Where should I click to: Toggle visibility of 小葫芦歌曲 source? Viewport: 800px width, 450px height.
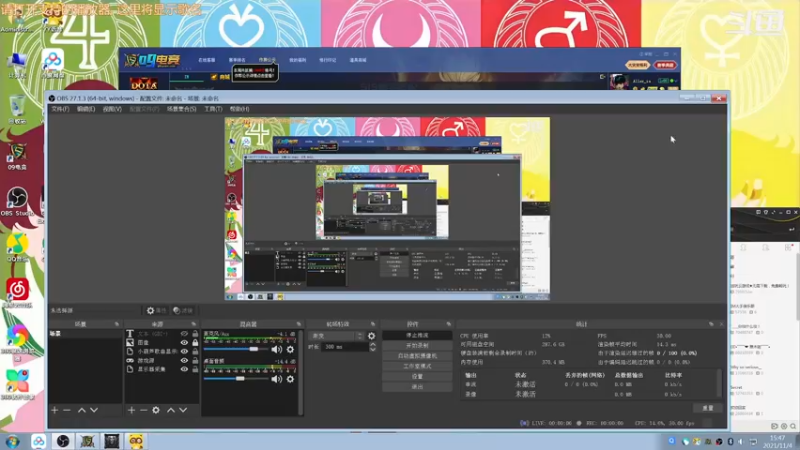click(x=184, y=352)
